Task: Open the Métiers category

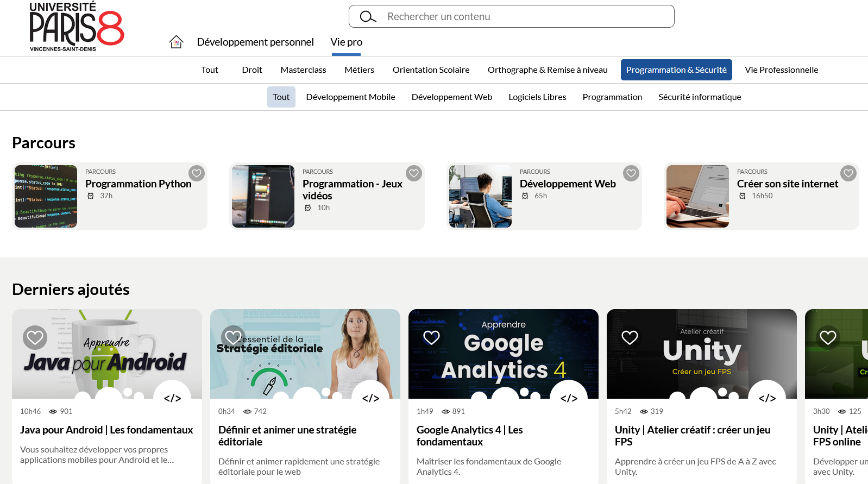Action: point(359,70)
